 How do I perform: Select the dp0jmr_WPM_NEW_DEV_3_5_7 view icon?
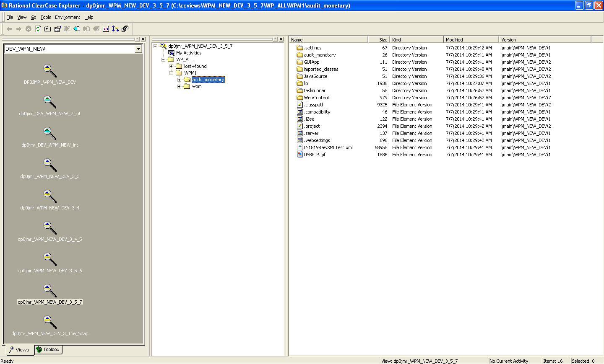(49, 290)
